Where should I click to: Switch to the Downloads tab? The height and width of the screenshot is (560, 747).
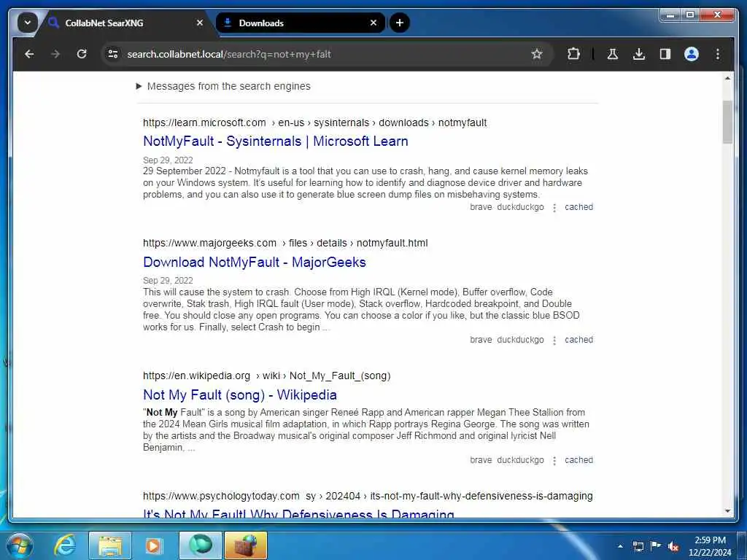pos(299,23)
